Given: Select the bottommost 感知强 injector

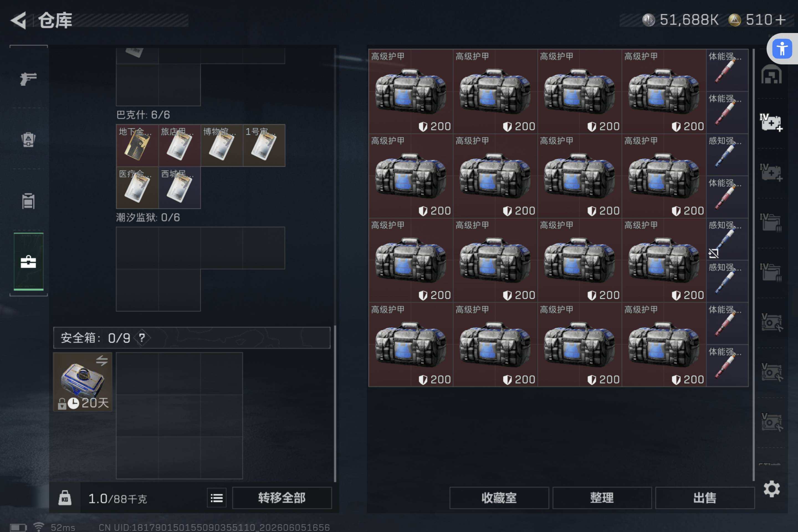Looking at the screenshot, I should point(727,281).
